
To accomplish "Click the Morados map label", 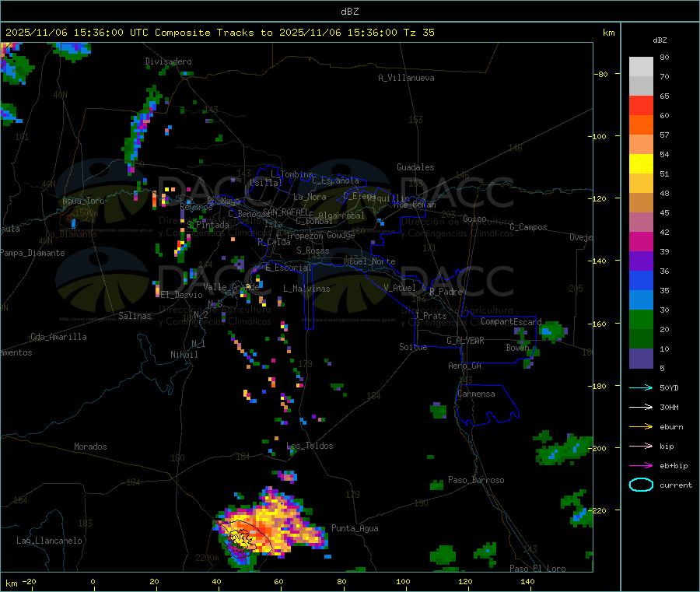I will tap(91, 447).
